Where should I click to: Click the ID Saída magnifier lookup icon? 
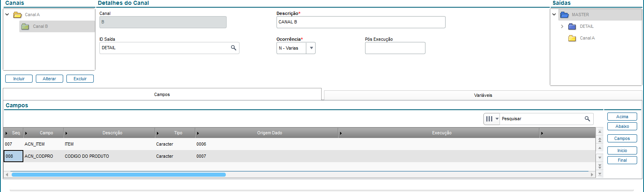(x=233, y=48)
